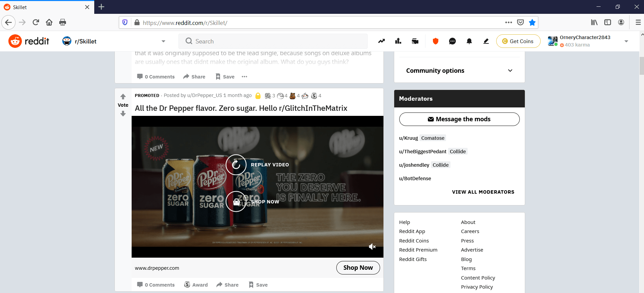
Task: Open the OrneryCharacter2843 user menu dropdown
Action: coord(588,41)
